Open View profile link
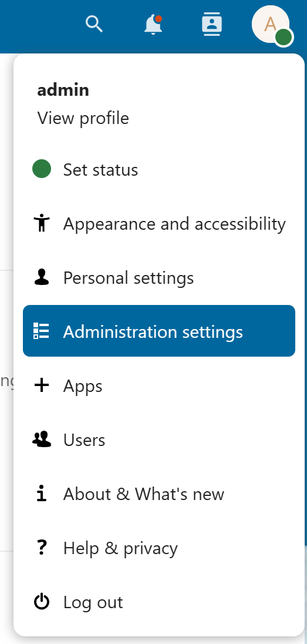The height and width of the screenshot is (644, 307). click(83, 118)
